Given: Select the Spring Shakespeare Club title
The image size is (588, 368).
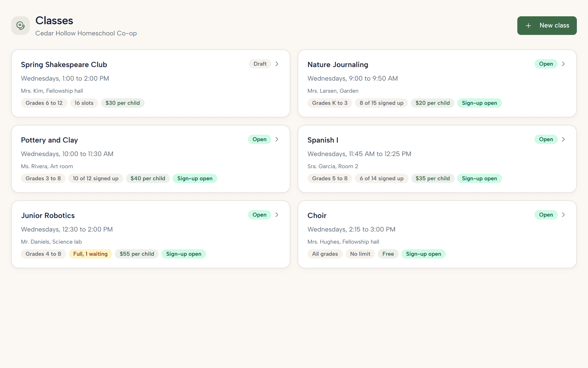Looking at the screenshot, I should [64, 65].
